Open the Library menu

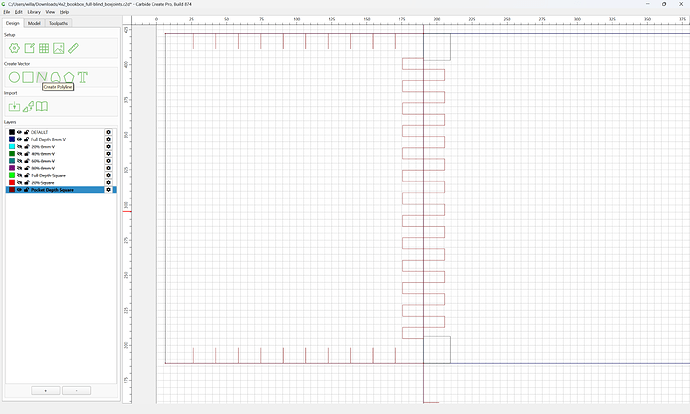tap(34, 12)
